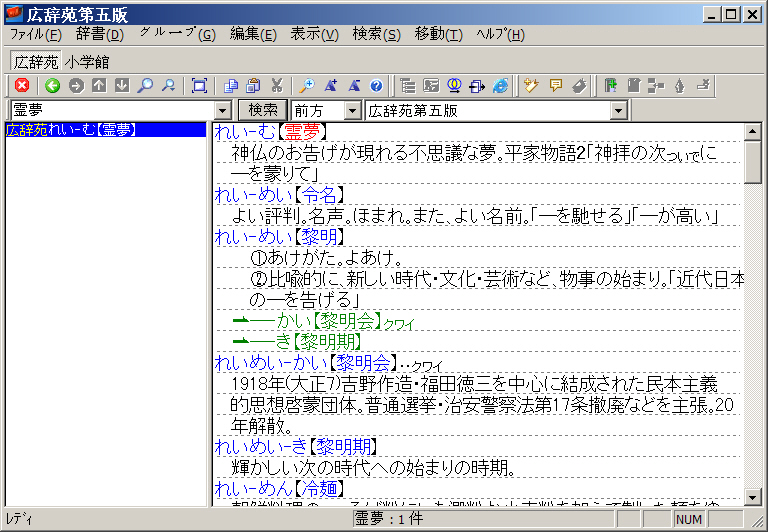Click the large magnifying glass search icon
The width and height of the screenshot is (768, 532).
[x=145, y=86]
